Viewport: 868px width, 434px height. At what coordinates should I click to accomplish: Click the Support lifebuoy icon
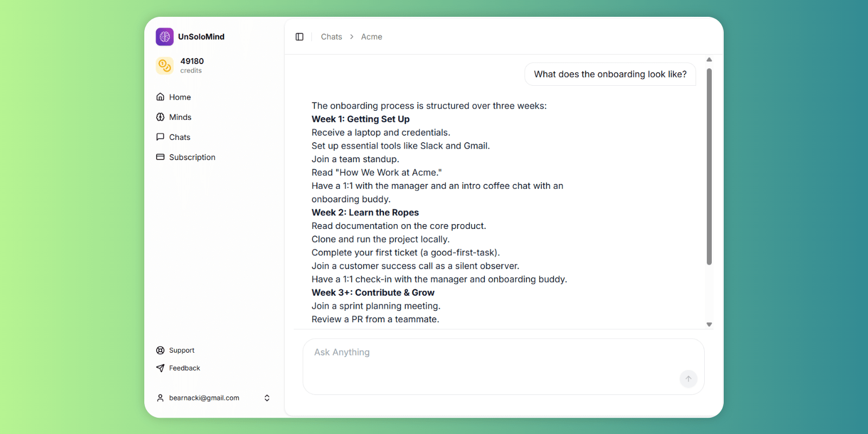point(161,350)
